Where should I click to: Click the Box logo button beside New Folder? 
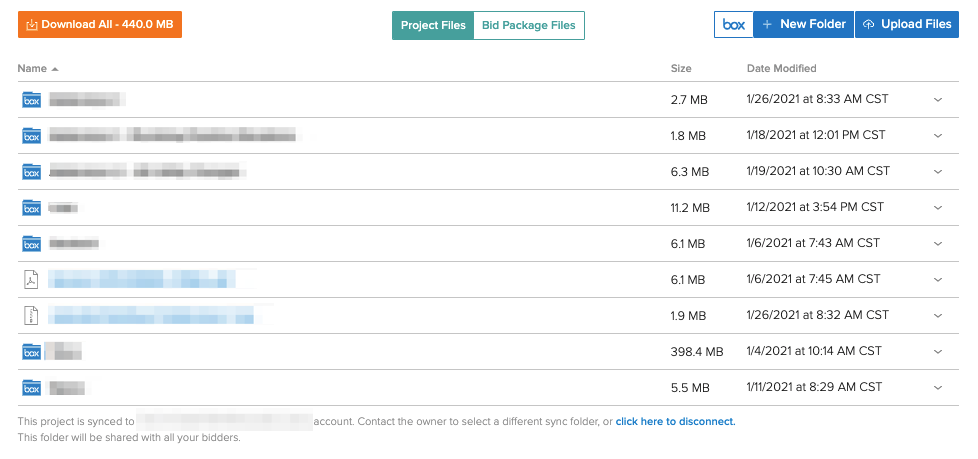tap(733, 25)
